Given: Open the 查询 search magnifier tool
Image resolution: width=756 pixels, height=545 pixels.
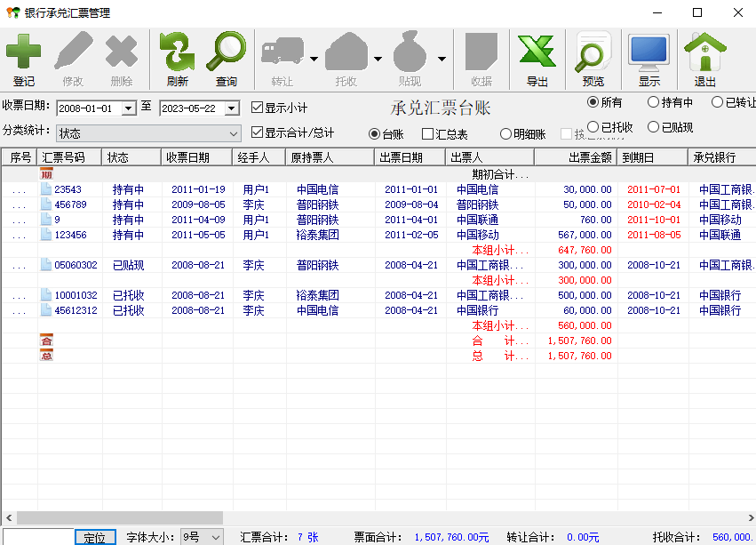Looking at the screenshot, I should pyautogui.click(x=227, y=52).
